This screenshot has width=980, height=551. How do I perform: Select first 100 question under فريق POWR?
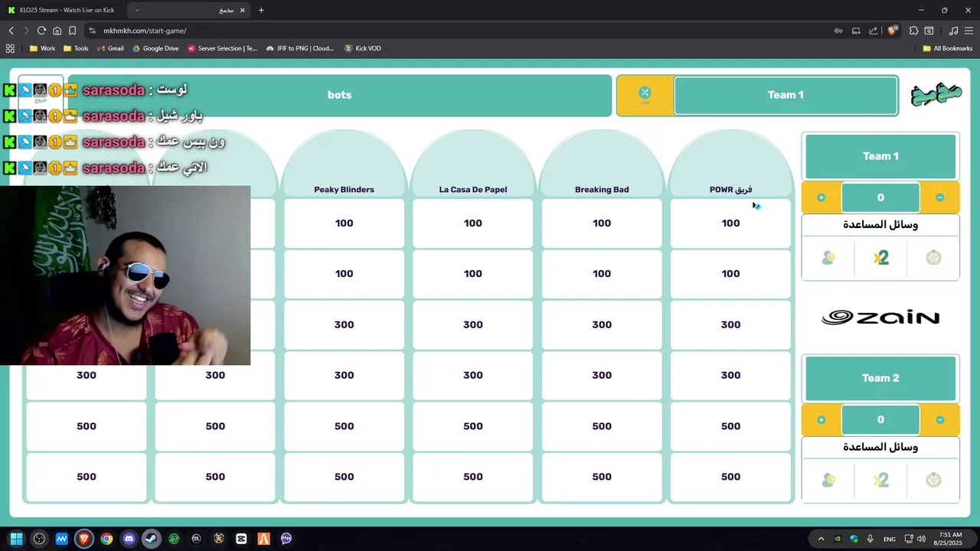tap(730, 223)
